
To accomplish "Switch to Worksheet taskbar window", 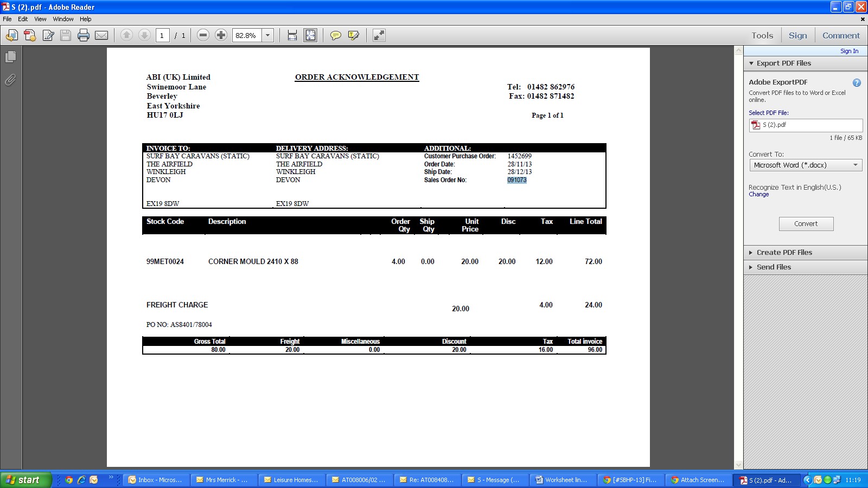I will click(563, 480).
